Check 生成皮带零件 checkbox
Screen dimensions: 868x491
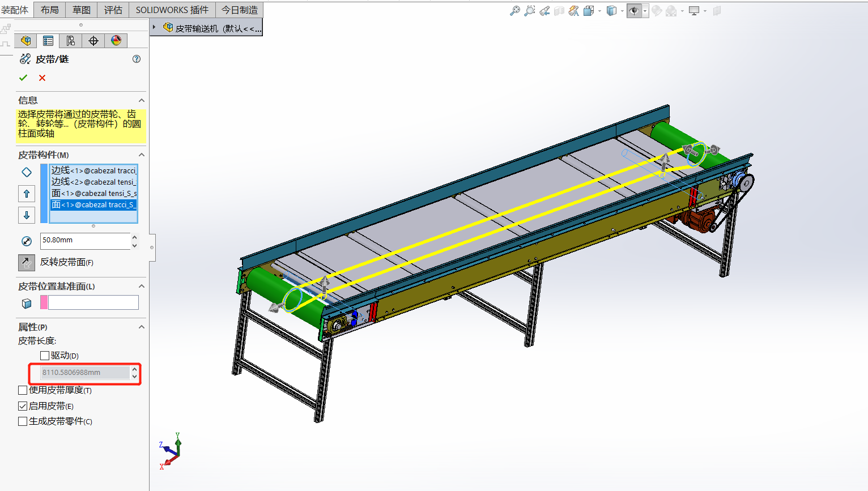click(x=23, y=421)
